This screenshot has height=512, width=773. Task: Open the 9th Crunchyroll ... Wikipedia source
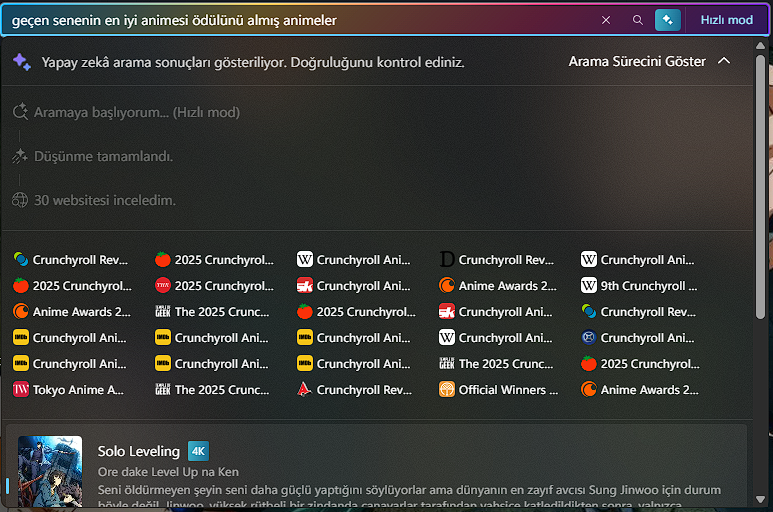point(639,286)
